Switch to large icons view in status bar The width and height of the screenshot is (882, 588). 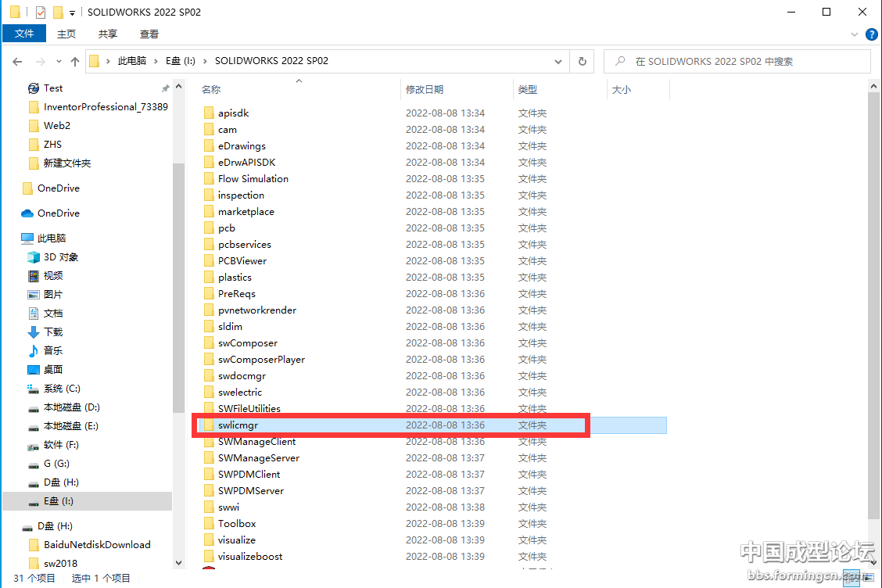tap(868, 578)
